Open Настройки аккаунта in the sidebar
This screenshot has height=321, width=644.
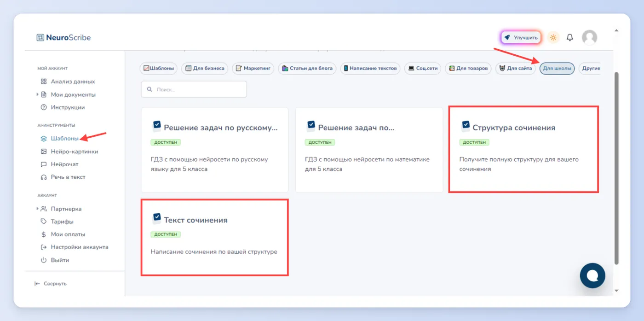coord(75,247)
